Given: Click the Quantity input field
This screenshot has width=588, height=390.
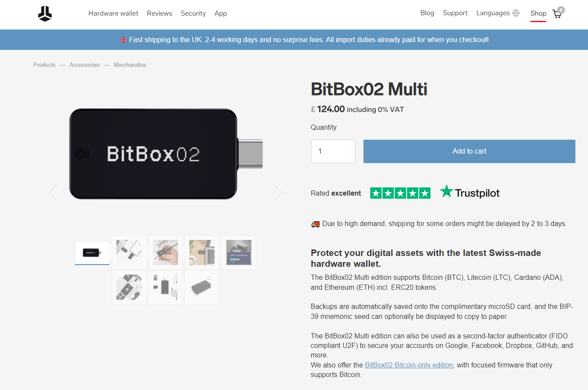Looking at the screenshot, I should pos(333,151).
